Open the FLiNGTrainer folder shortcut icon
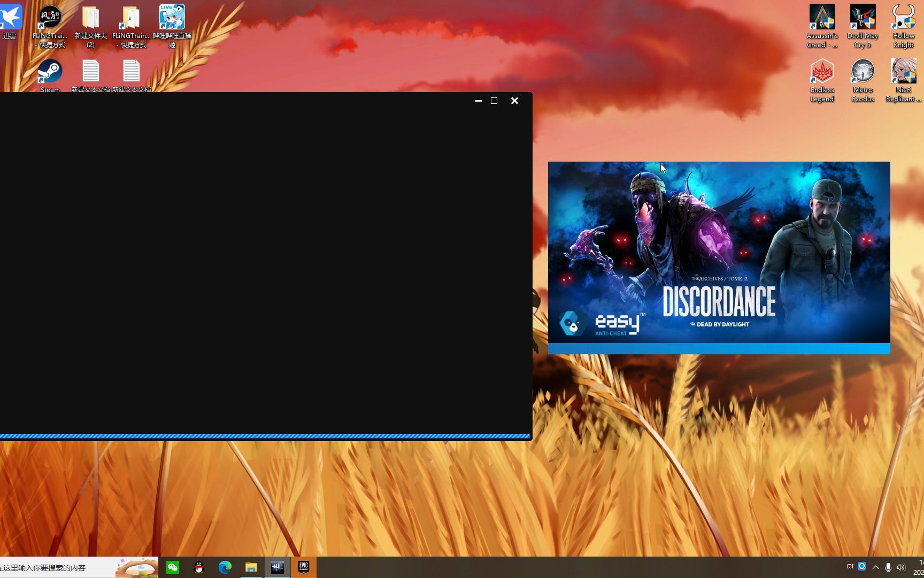This screenshot has height=578, width=924. [131, 26]
